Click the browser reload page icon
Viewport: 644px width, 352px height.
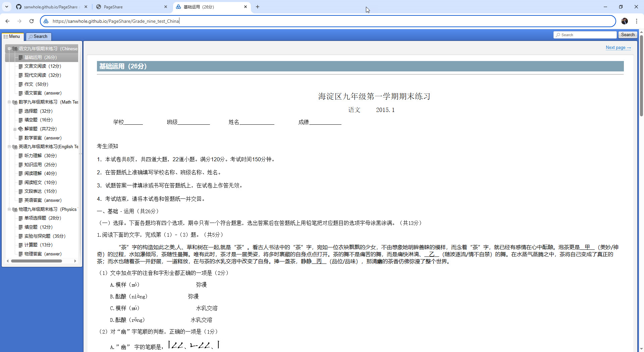[x=32, y=21]
